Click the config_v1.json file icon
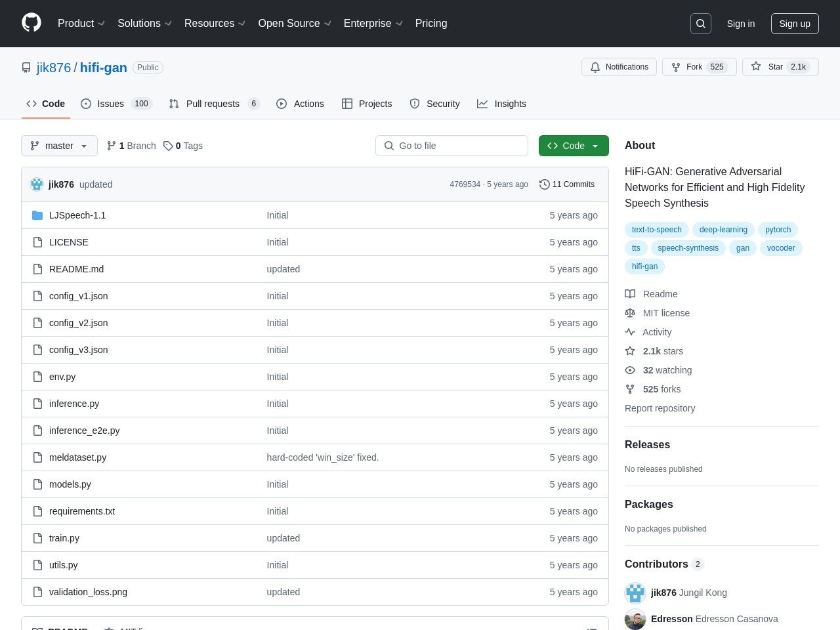Viewport: 840px width, 630px height. pos(37,296)
